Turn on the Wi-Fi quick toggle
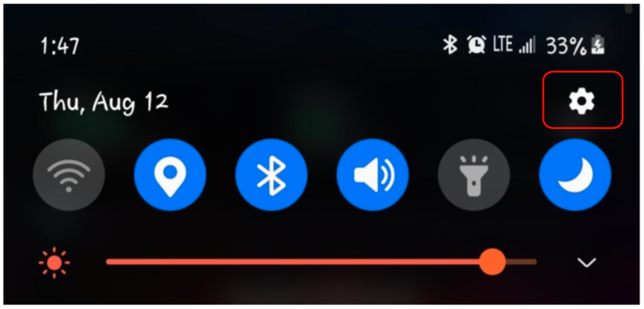 tap(69, 175)
